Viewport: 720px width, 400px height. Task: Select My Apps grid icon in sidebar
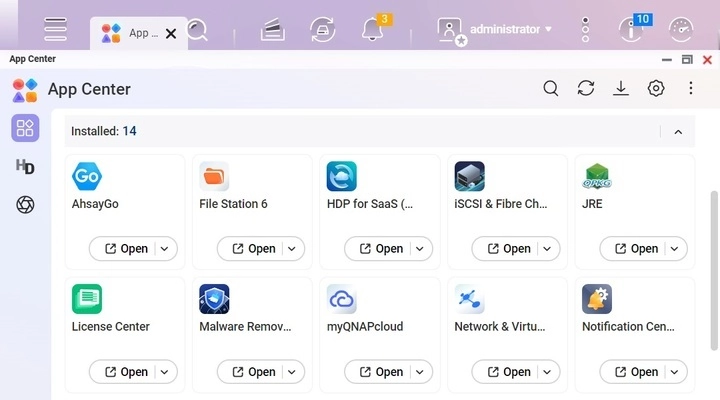pyautogui.click(x=25, y=128)
